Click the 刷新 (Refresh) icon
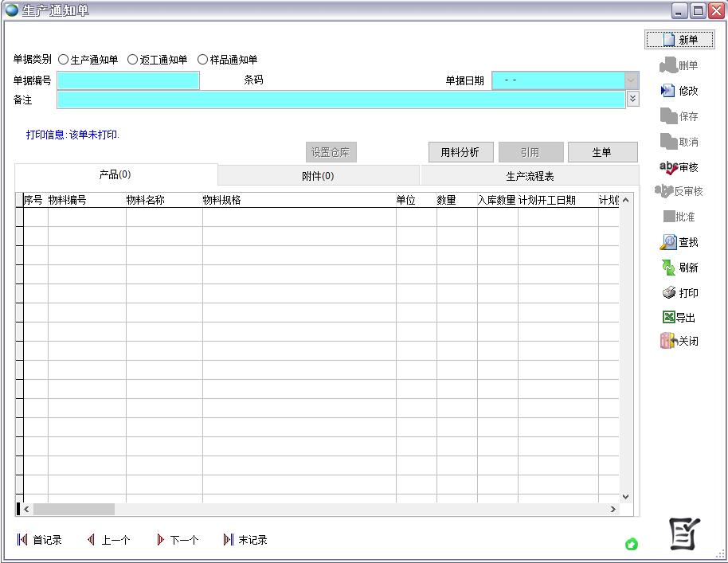 [668, 268]
